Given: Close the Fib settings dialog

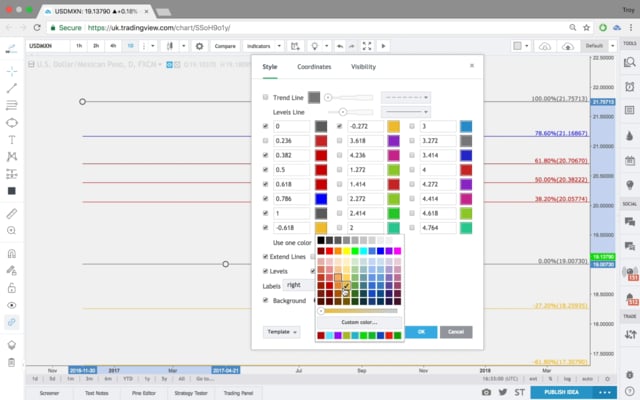Looking at the screenshot, I should click(472, 66).
